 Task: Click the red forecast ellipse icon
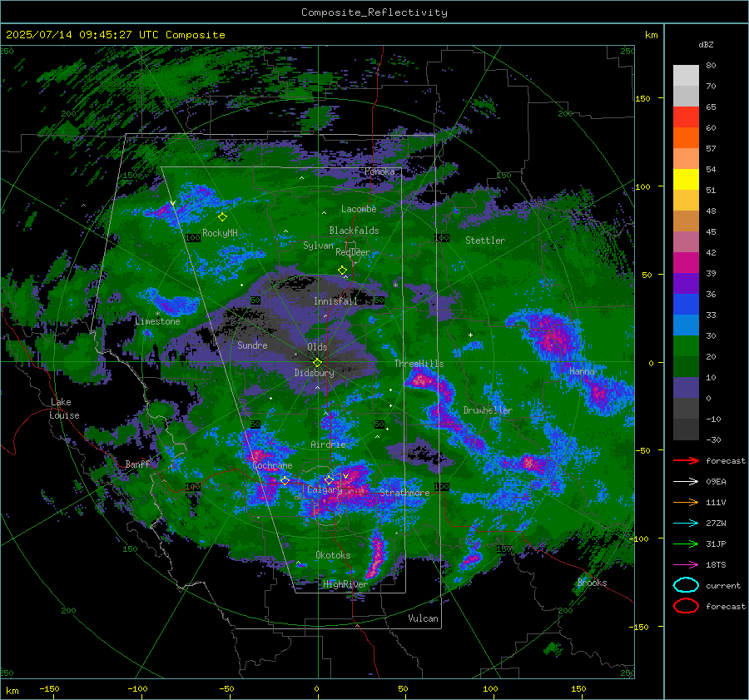pos(686,606)
